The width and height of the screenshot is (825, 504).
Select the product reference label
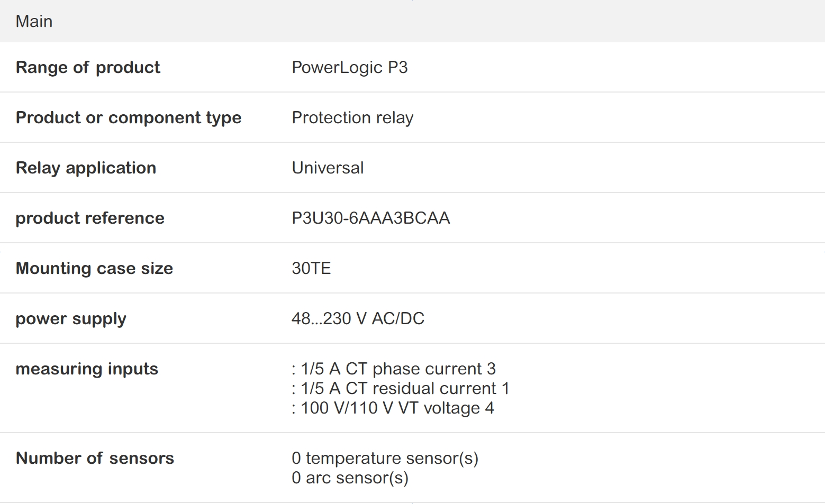tap(90, 218)
